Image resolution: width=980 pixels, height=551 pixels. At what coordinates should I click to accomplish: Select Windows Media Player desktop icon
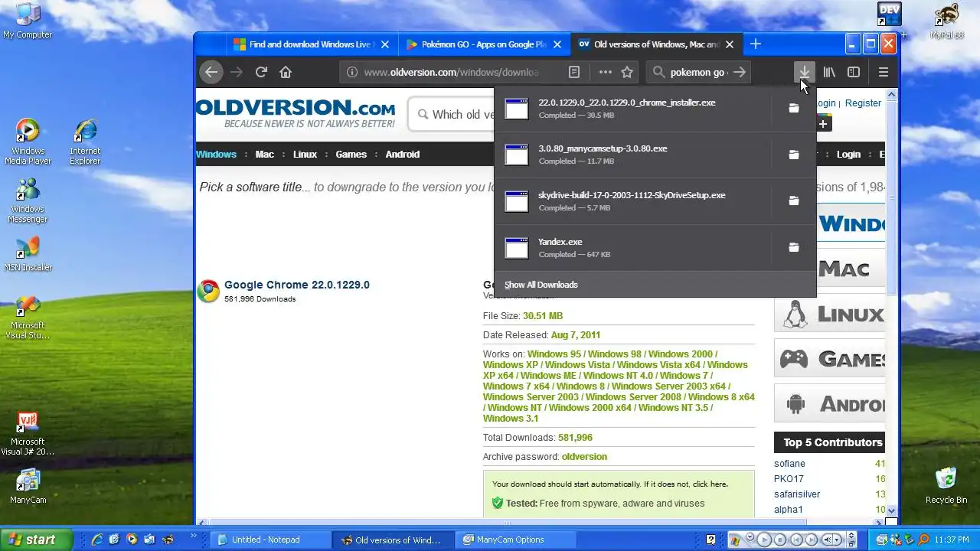[28, 142]
